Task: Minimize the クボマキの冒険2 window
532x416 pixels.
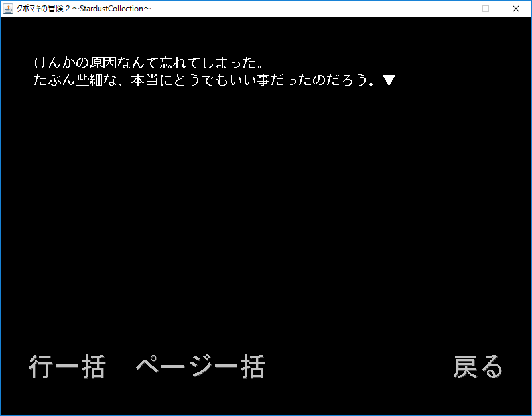Action: [x=456, y=9]
